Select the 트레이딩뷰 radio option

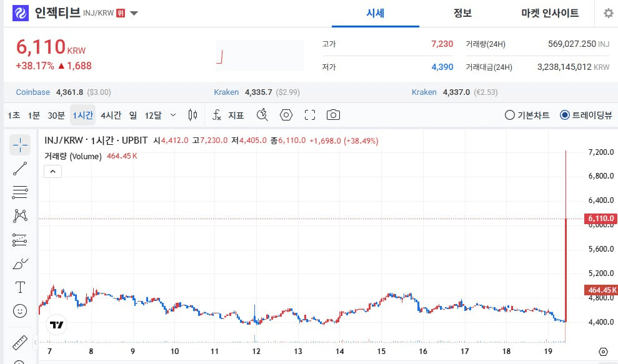[x=565, y=115]
